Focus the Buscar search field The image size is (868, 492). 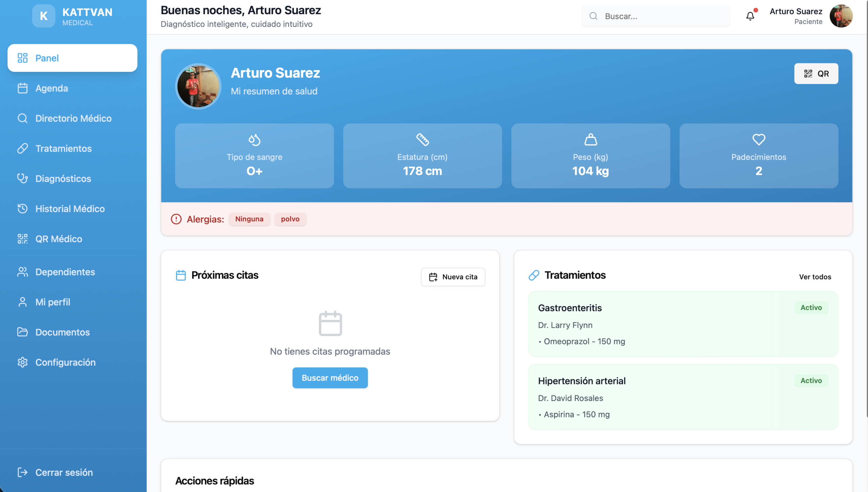[661, 16]
